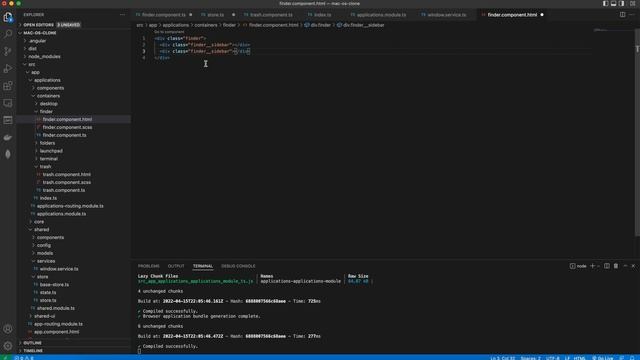Collapse the src folder

coord(31,64)
